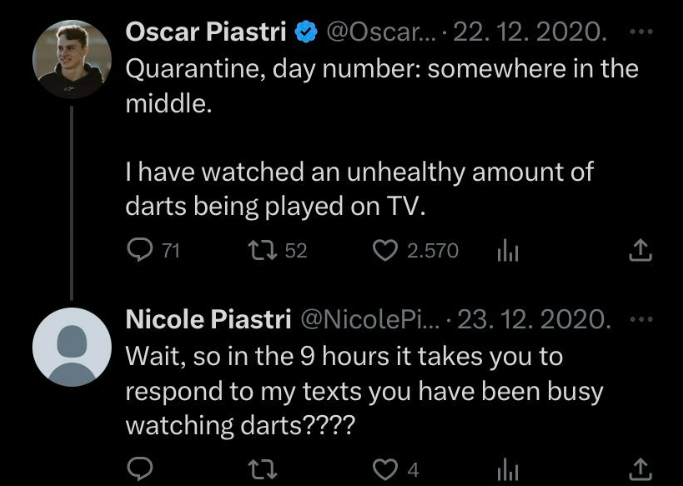Viewport: 683px width, 486px height.
Task: Open the Nicole Piastri display name link
Action: pyautogui.click(x=208, y=319)
